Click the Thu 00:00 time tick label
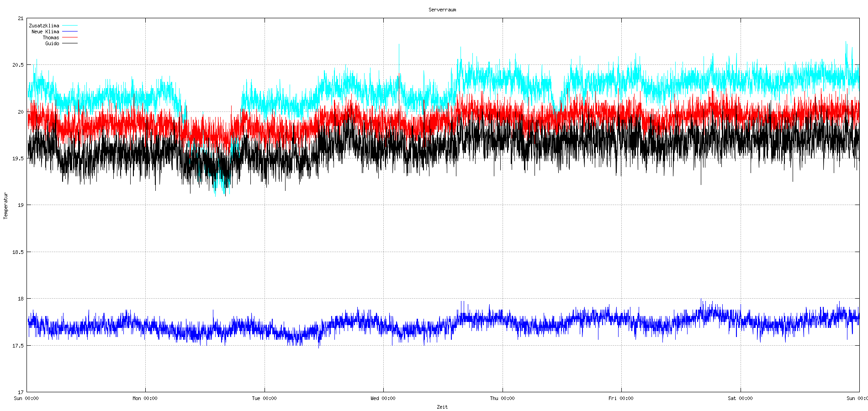Image resolution: width=868 pixels, height=411 pixels. pos(502,398)
